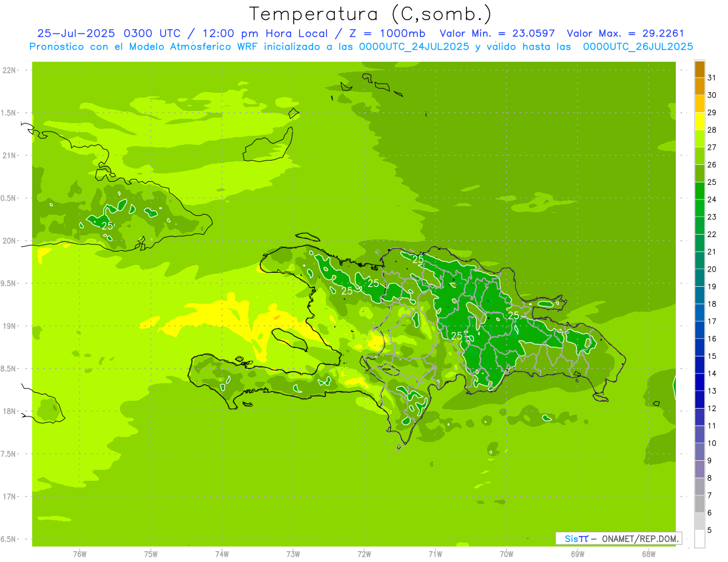Click the title 'Temperatura (C,somb.)'
Screen dimensions: 728x562
(x=370, y=14)
